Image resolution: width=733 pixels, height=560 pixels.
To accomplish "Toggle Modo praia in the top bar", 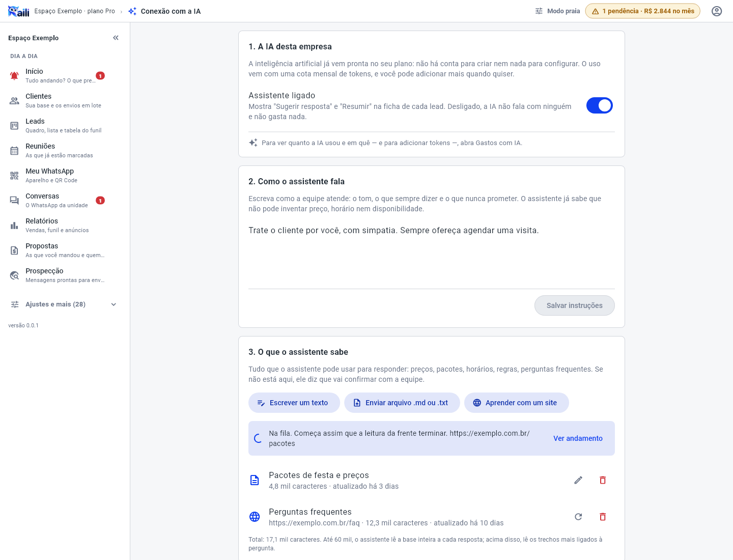I will [x=557, y=11].
